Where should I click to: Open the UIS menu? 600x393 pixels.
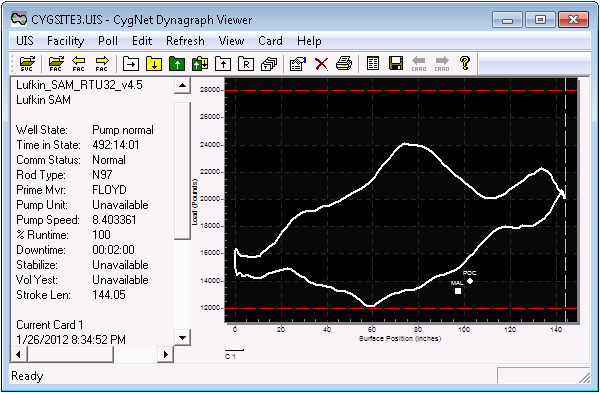(25, 41)
